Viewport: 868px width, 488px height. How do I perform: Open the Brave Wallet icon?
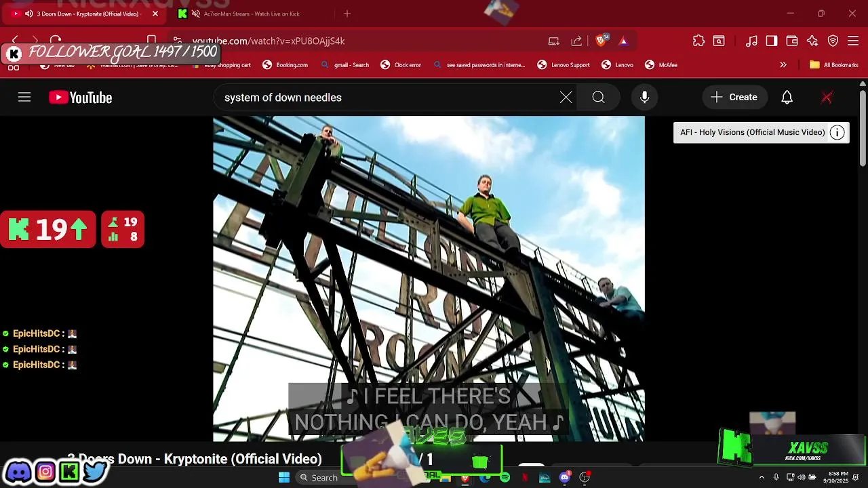pos(791,41)
